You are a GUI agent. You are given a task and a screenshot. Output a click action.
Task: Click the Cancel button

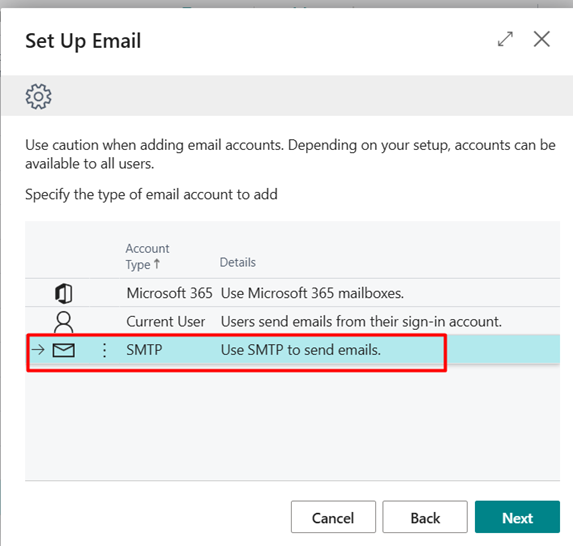[x=333, y=517]
